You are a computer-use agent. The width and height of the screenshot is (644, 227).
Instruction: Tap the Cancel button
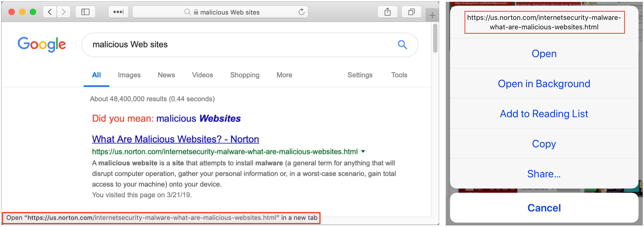(x=544, y=208)
